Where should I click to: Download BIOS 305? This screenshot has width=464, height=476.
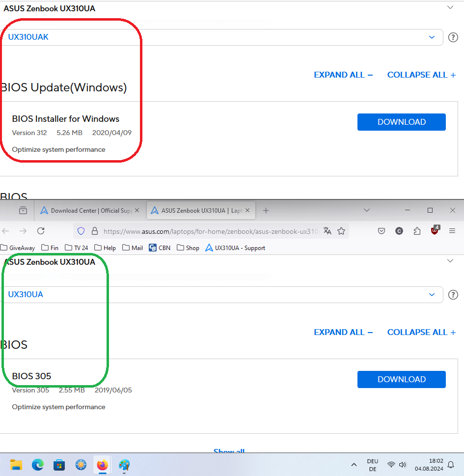pos(402,379)
